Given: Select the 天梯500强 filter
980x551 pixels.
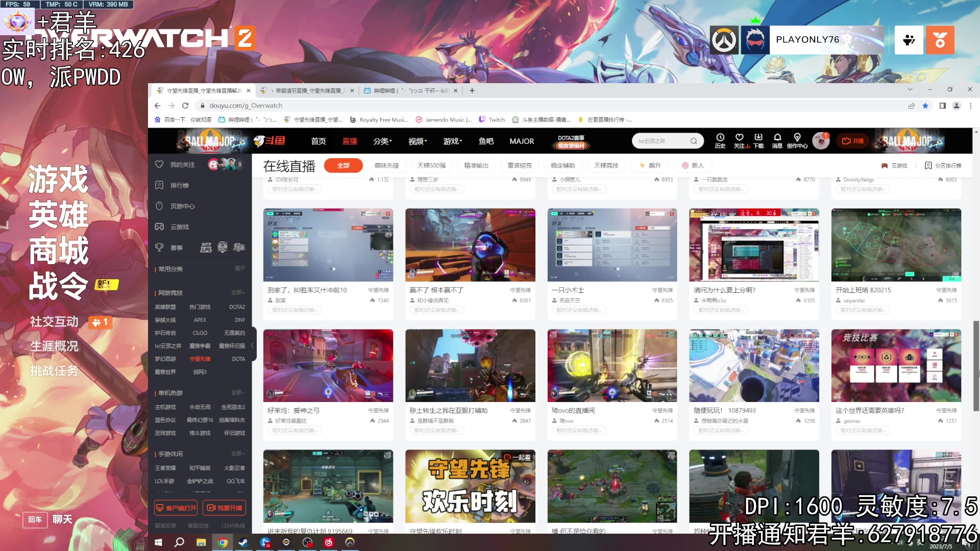Looking at the screenshot, I should coord(431,165).
